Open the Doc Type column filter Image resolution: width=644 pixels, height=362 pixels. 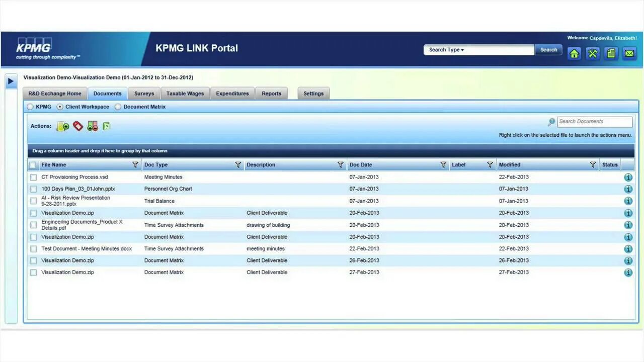(238, 165)
